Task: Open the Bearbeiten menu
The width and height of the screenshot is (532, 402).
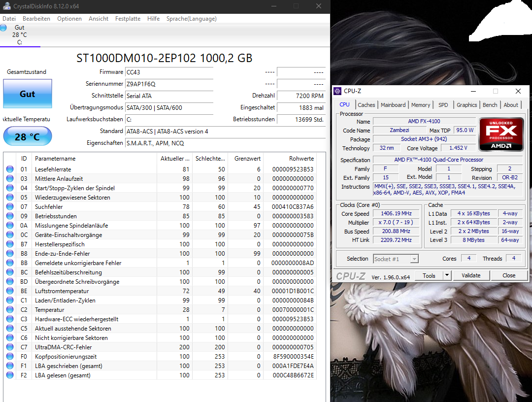Action: [x=36, y=19]
